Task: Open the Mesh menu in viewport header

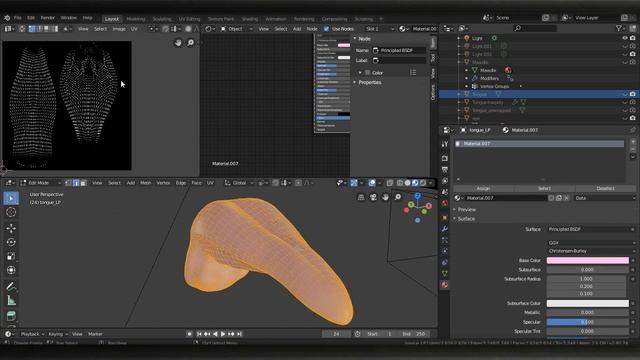Action: click(x=146, y=183)
